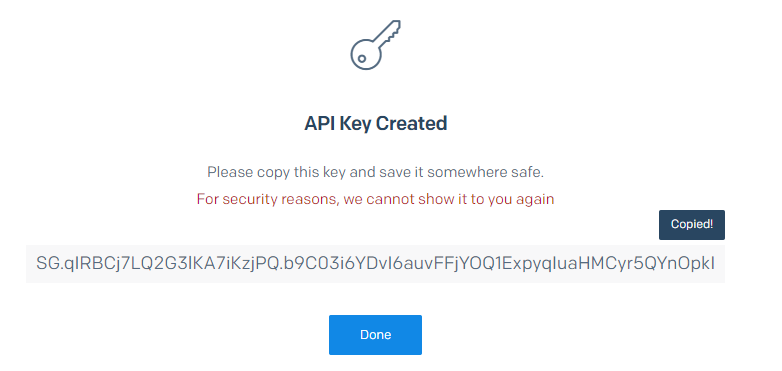Click the 'For security reasons' phrase
Viewport: 782px width, 371px height.
point(268,199)
